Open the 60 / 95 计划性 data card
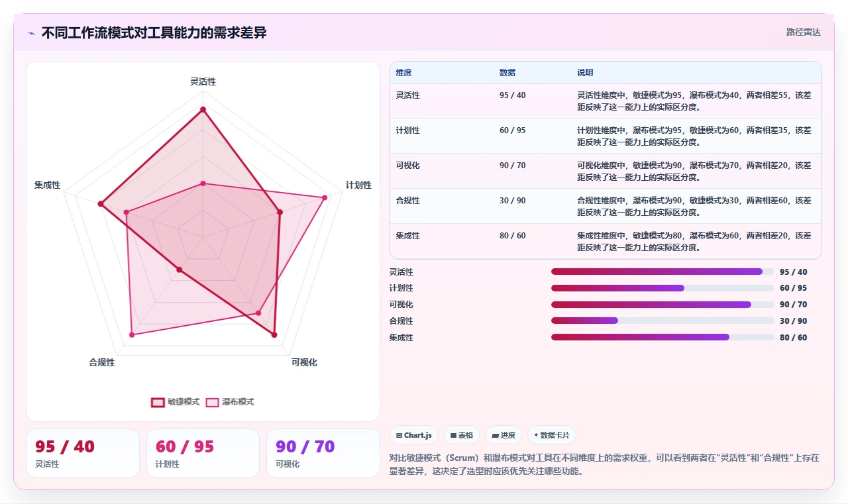Screen dimensions: 848x504 203,453
